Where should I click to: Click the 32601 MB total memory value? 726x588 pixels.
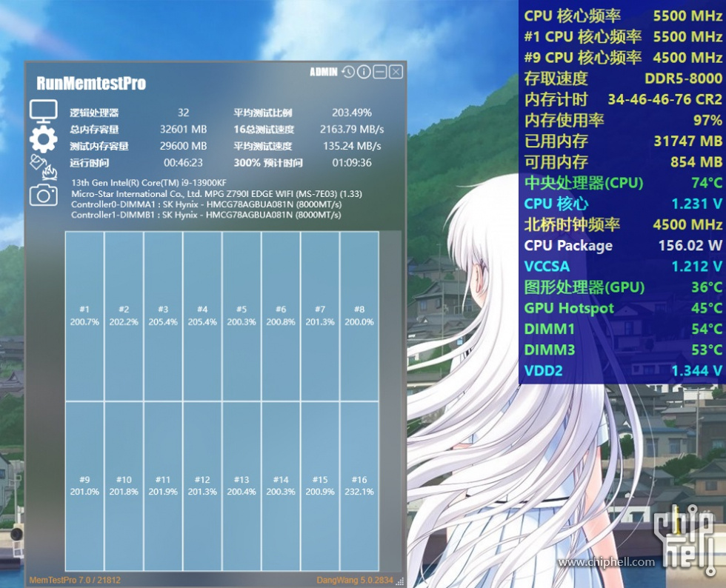click(x=184, y=129)
